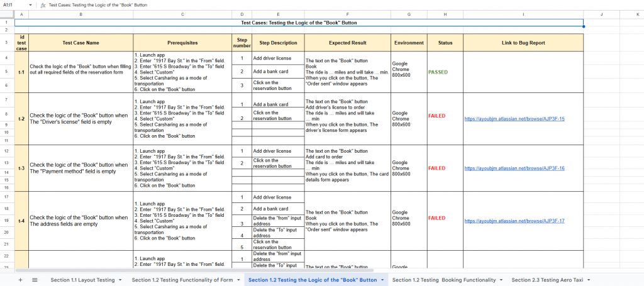Switch to Section 1.1 Layout Testing tab
The image size is (644, 286).
(x=82, y=280)
